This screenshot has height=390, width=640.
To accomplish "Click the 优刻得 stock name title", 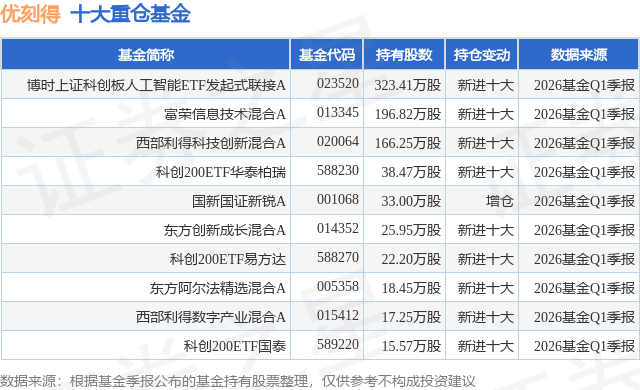I will pos(31,14).
